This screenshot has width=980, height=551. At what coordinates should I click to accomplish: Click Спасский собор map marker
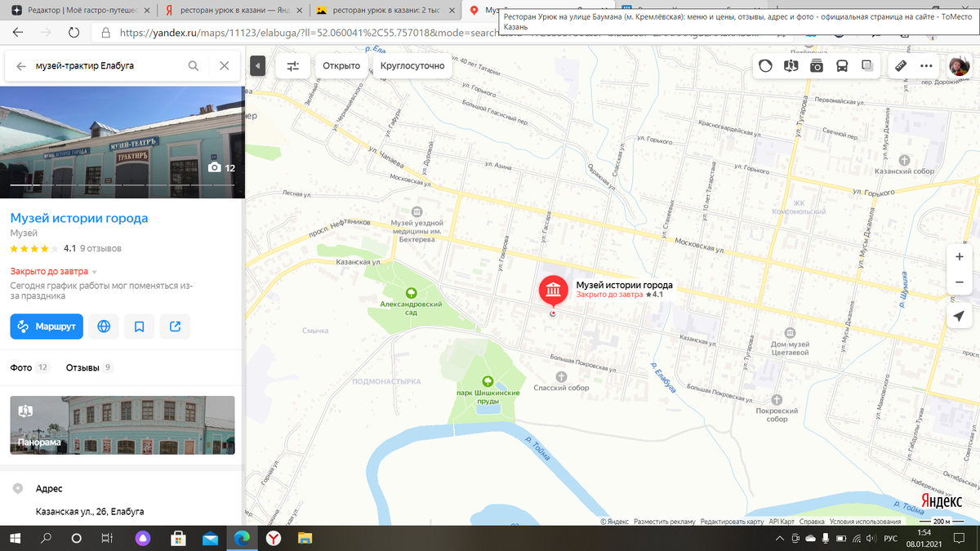click(561, 376)
